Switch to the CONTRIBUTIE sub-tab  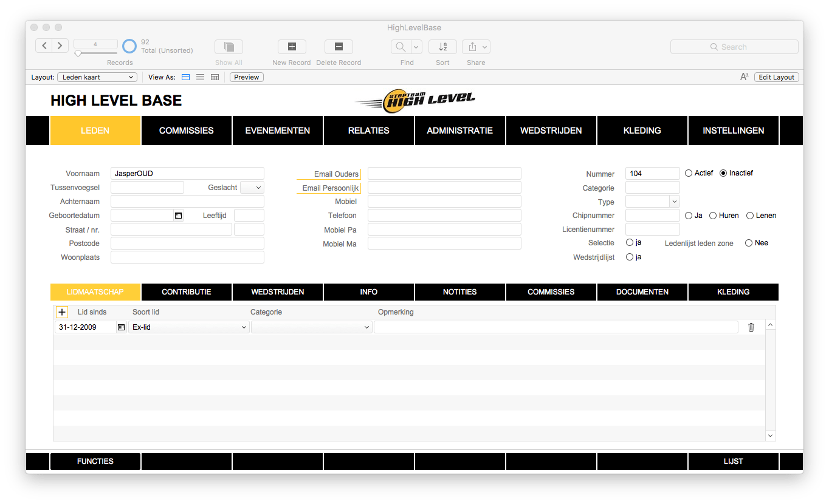(187, 292)
